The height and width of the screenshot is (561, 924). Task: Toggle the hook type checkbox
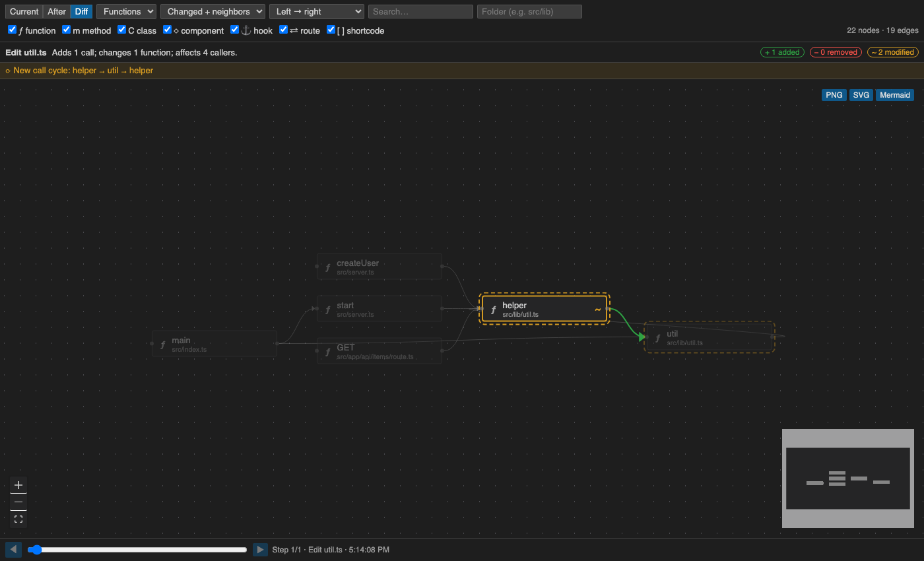click(234, 30)
